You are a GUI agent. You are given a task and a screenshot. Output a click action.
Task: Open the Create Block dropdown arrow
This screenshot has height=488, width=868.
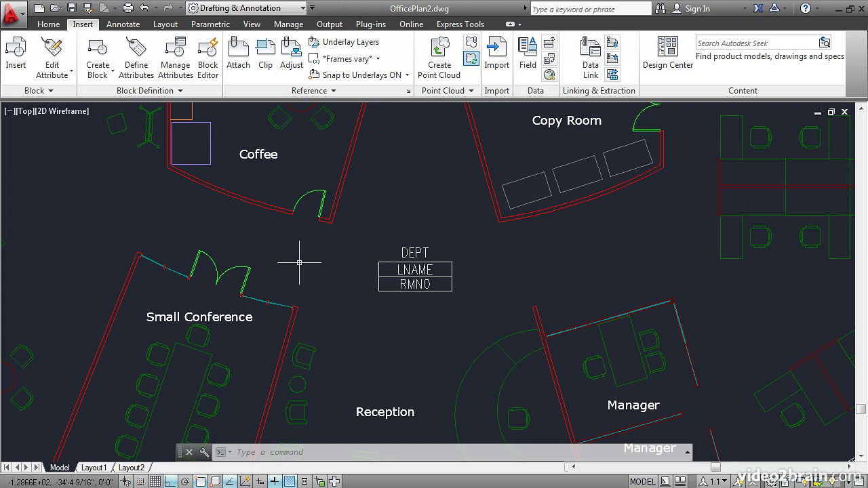coord(113,70)
